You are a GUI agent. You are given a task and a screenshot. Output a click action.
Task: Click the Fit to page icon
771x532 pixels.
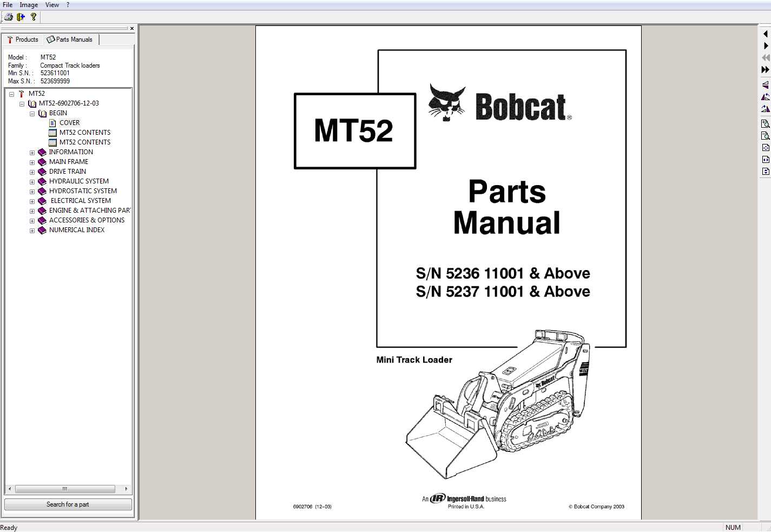click(765, 148)
